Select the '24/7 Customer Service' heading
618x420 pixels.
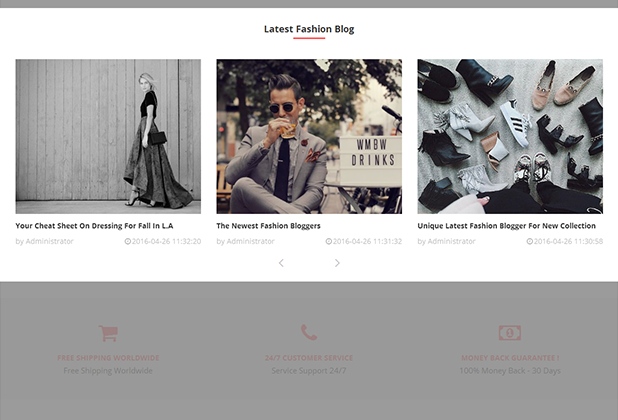pyautogui.click(x=309, y=358)
